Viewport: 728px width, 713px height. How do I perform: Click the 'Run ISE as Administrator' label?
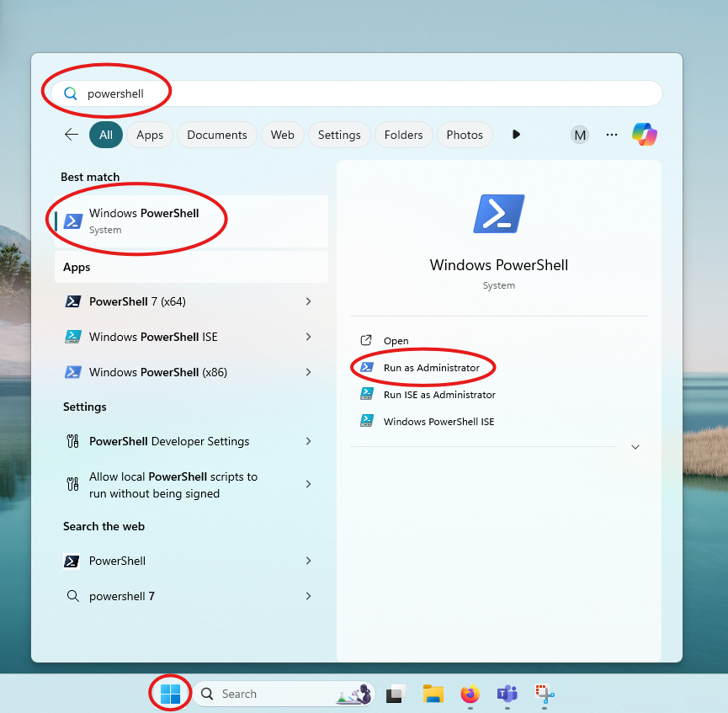pos(439,395)
